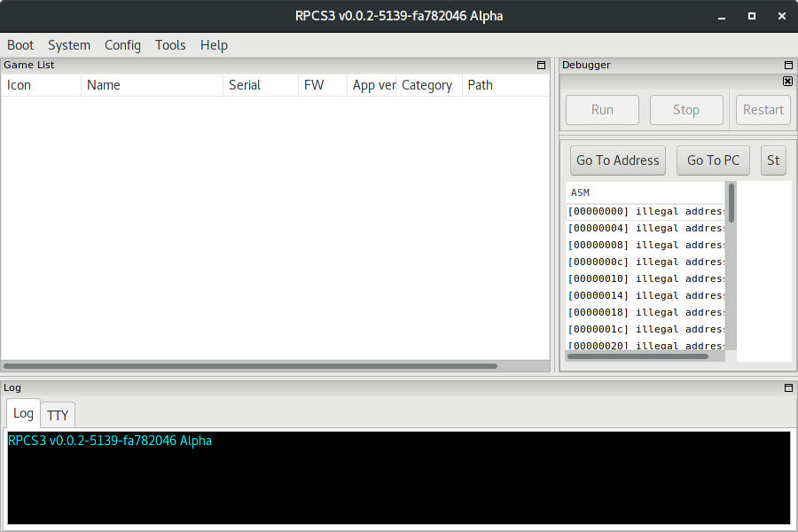Click the partially visible St button
Viewport: 798px width, 532px height.
[x=773, y=160]
